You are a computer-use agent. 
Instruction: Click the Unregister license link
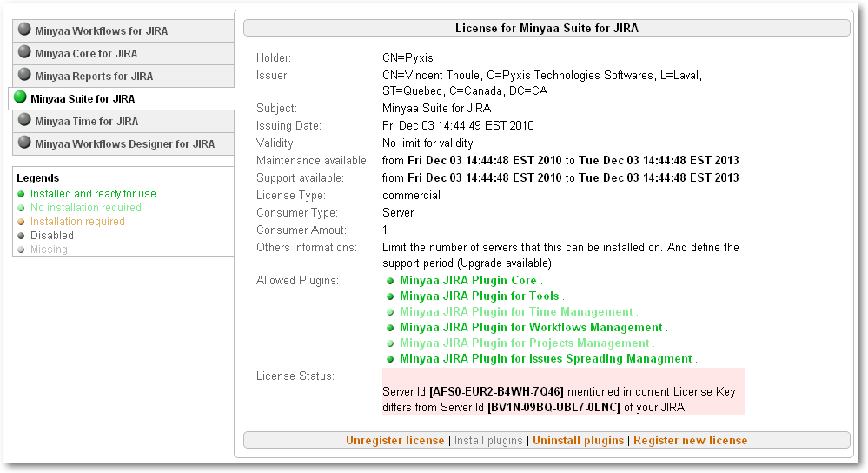(x=394, y=440)
